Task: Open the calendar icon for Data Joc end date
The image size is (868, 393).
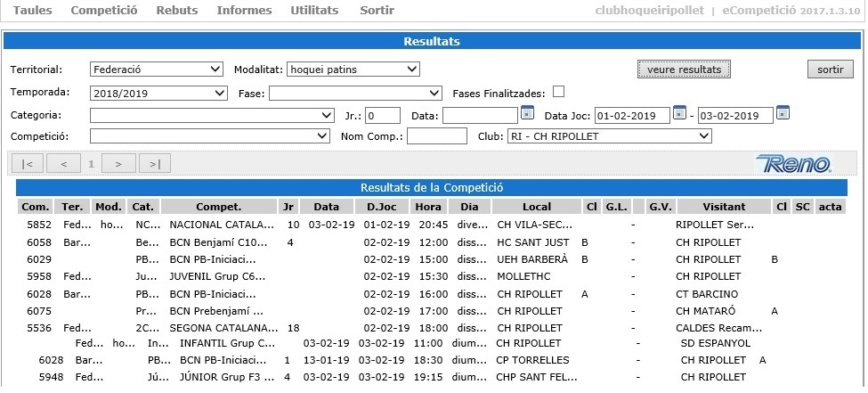Action: (x=783, y=112)
